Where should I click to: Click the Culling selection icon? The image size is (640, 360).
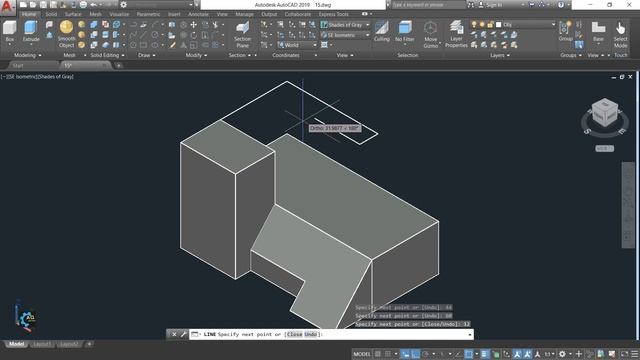382,31
